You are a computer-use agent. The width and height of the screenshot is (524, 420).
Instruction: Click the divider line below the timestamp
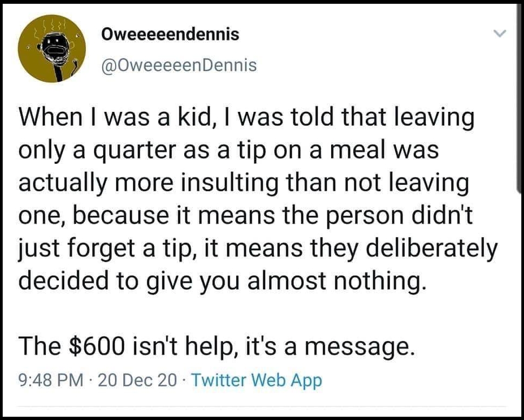pos(262,406)
